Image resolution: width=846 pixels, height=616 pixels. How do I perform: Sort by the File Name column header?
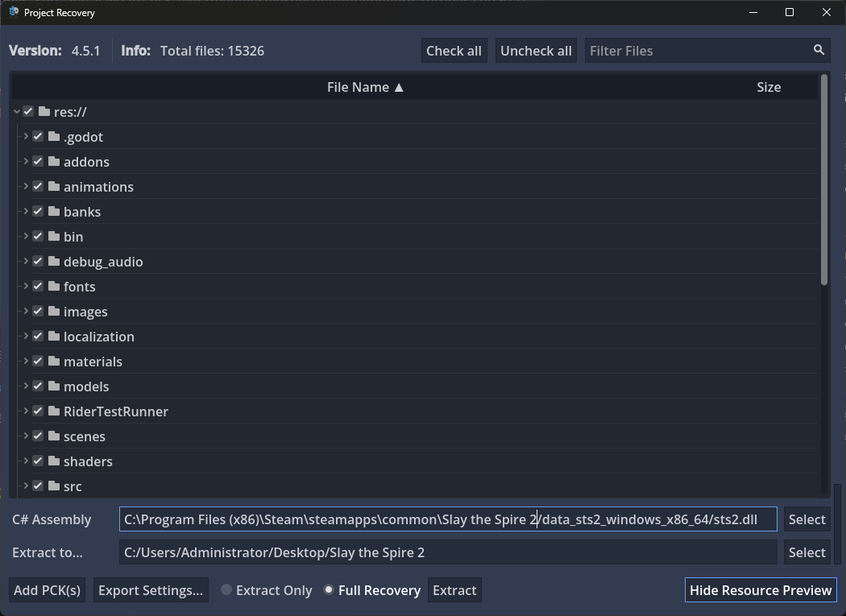pos(365,87)
